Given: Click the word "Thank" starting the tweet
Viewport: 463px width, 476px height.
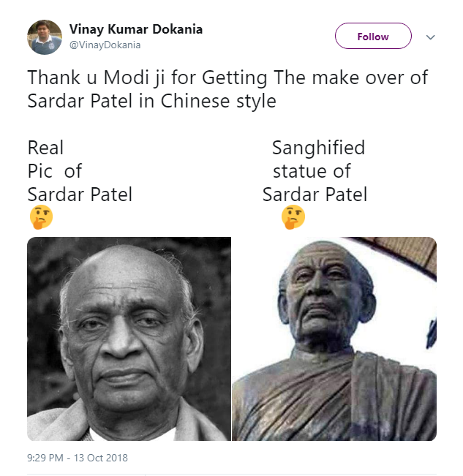Looking at the screenshot, I should click(53, 78).
